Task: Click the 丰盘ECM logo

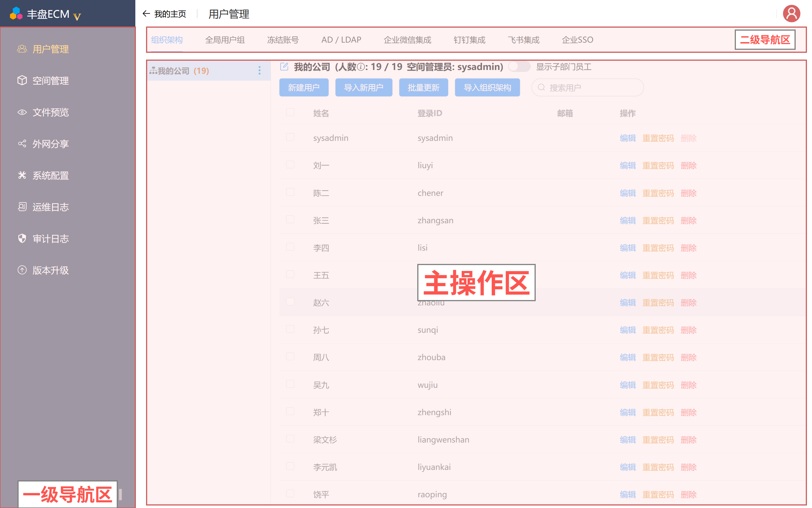Action: coord(16,14)
